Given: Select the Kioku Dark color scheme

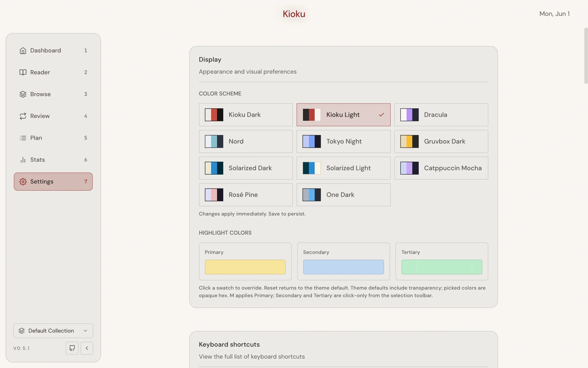Looking at the screenshot, I should tap(246, 115).
